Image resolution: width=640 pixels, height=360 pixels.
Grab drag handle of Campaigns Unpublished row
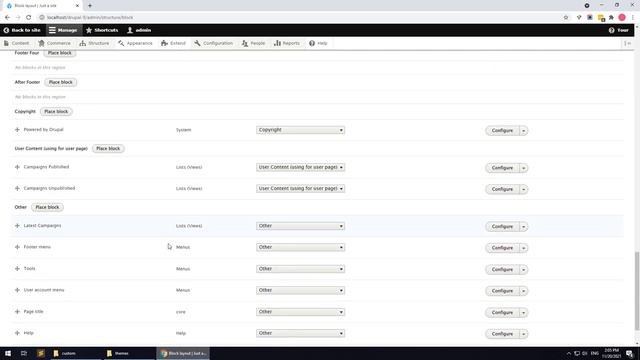(17, 189)
